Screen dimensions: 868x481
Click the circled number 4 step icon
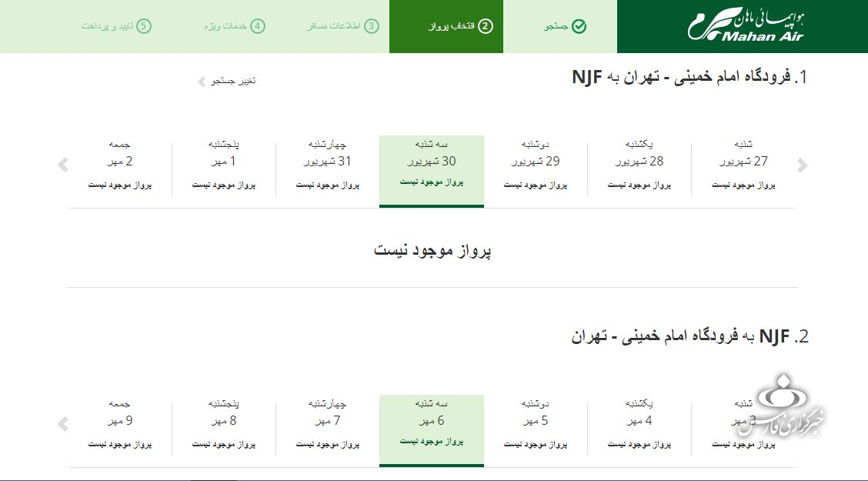pos(258,26)
